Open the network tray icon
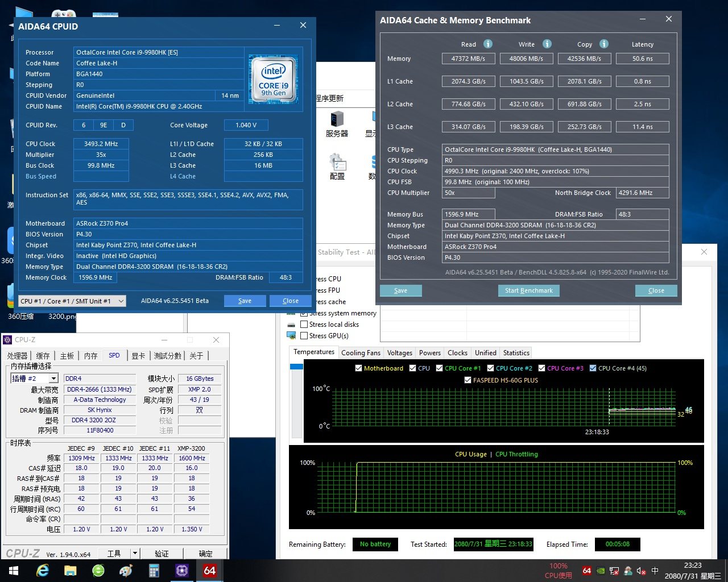Viewport: 728px width, 582px height. tap(614, 571)
